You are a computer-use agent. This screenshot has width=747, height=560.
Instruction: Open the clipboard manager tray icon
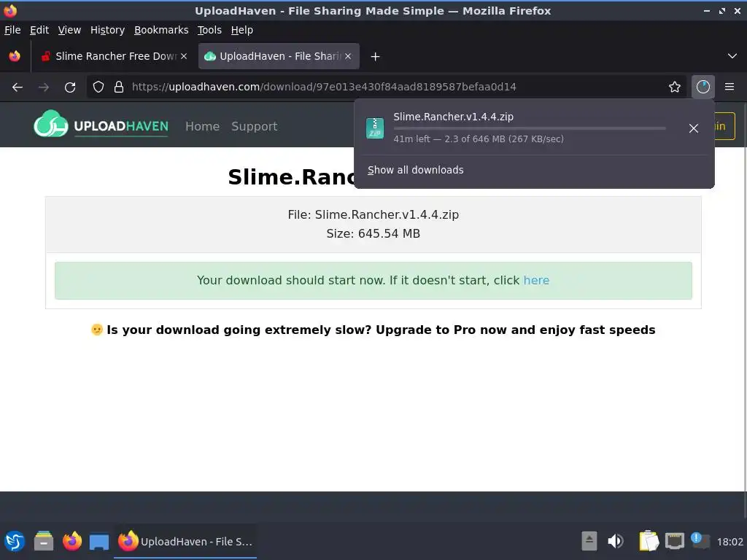[x=649, y=542]
